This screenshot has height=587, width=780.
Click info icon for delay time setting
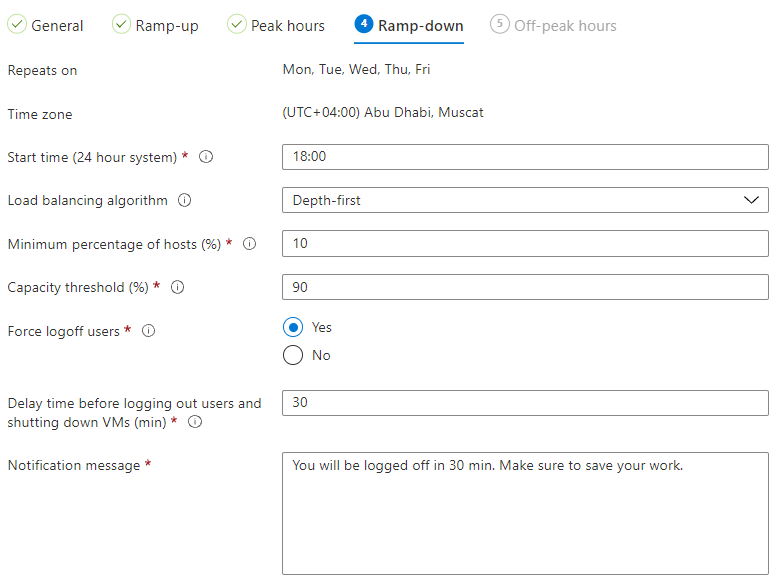[195, 422]
